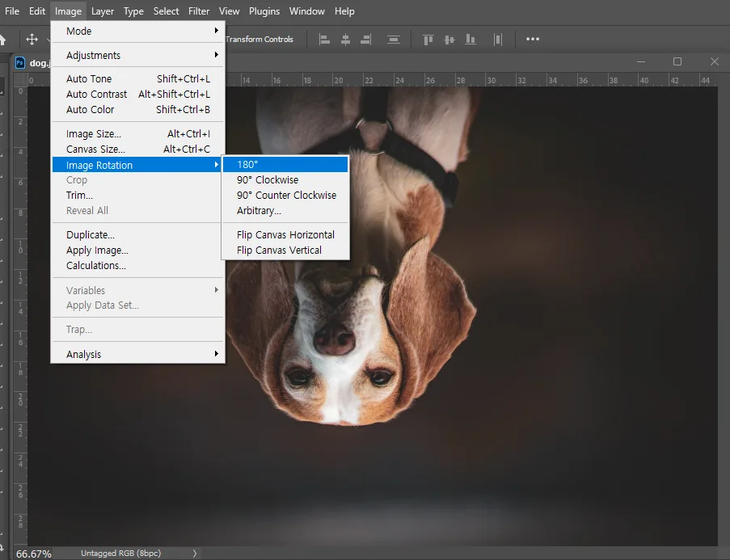
Task: Distribute horizontally icon in options bar
Action: click(x=498, y=40)
